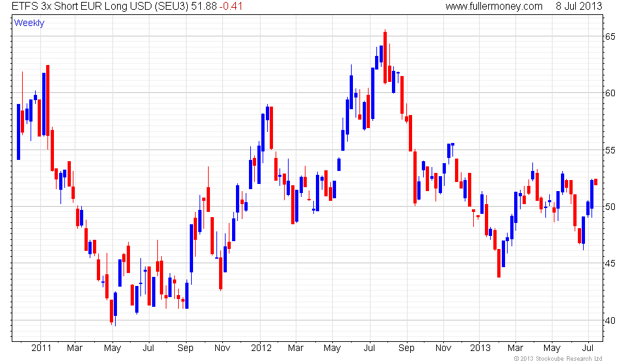Click the Nov label before 2013
Screen dimensions: 637x364
443,348
